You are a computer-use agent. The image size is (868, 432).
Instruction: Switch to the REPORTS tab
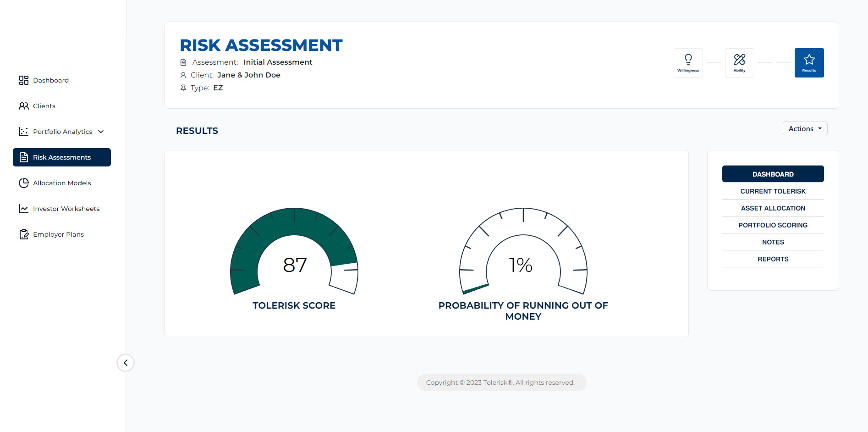[773, 259]
